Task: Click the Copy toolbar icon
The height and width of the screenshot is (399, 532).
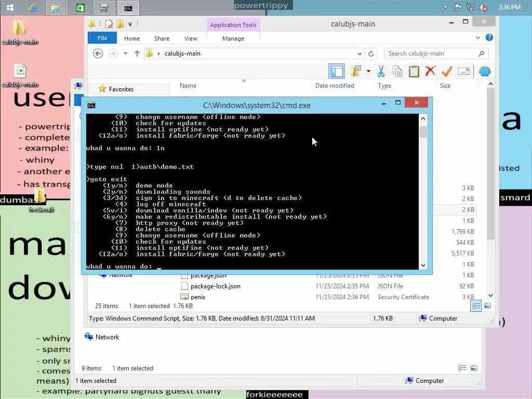Action: [397, 71]
